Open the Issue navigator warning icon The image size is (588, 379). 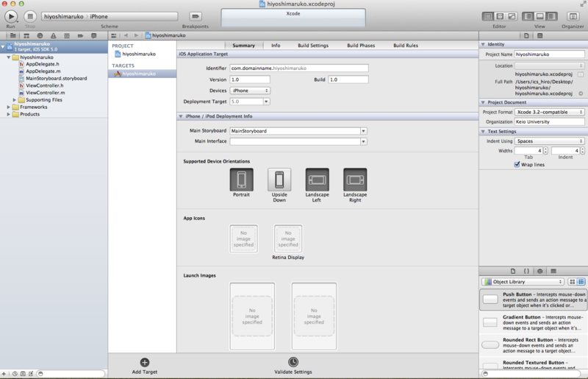click(53, 35)
